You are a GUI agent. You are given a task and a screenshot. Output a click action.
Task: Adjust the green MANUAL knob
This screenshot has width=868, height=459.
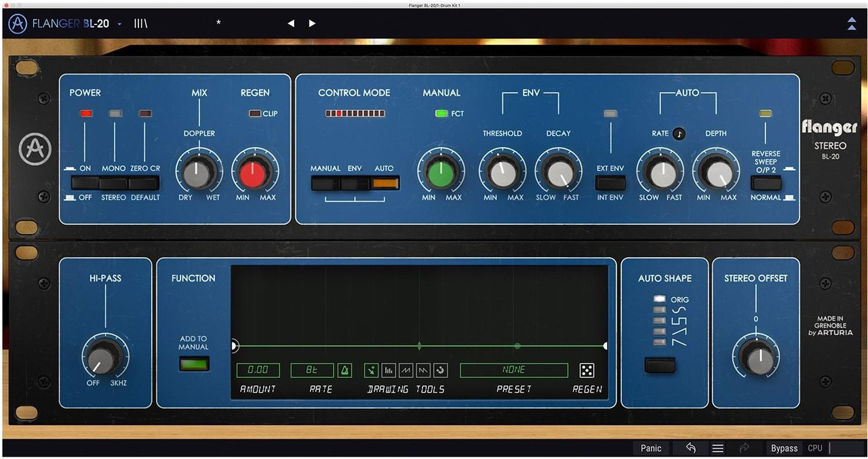click(x=441, y=172)
